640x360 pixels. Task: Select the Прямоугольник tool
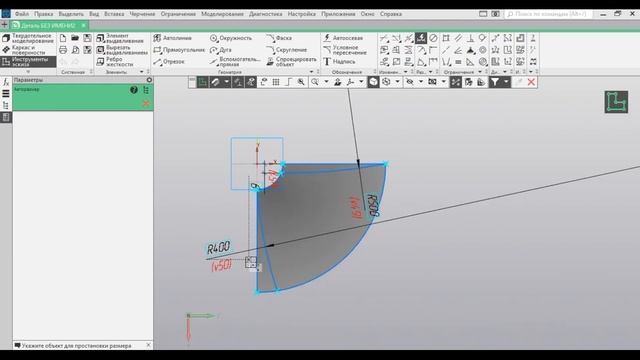tap(179, 50)
